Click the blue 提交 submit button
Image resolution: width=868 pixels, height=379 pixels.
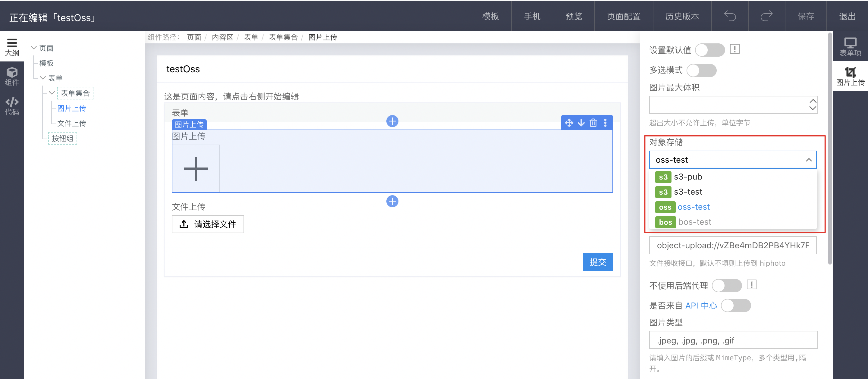(598, 262)
